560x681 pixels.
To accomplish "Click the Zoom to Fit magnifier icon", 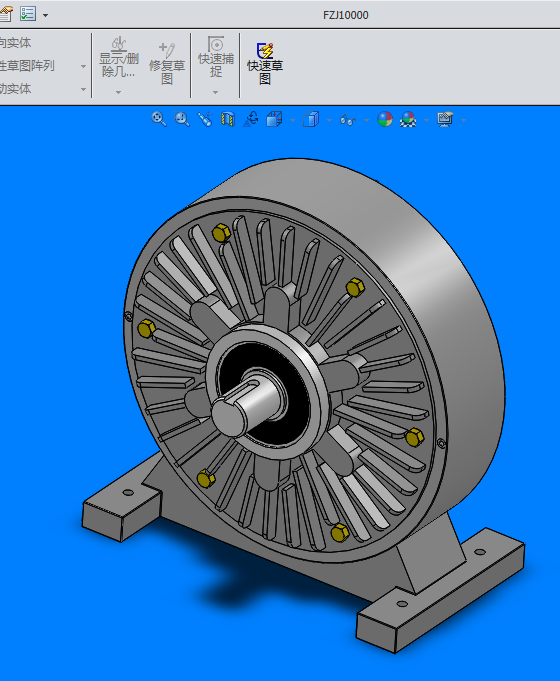I will coord(159,119).
